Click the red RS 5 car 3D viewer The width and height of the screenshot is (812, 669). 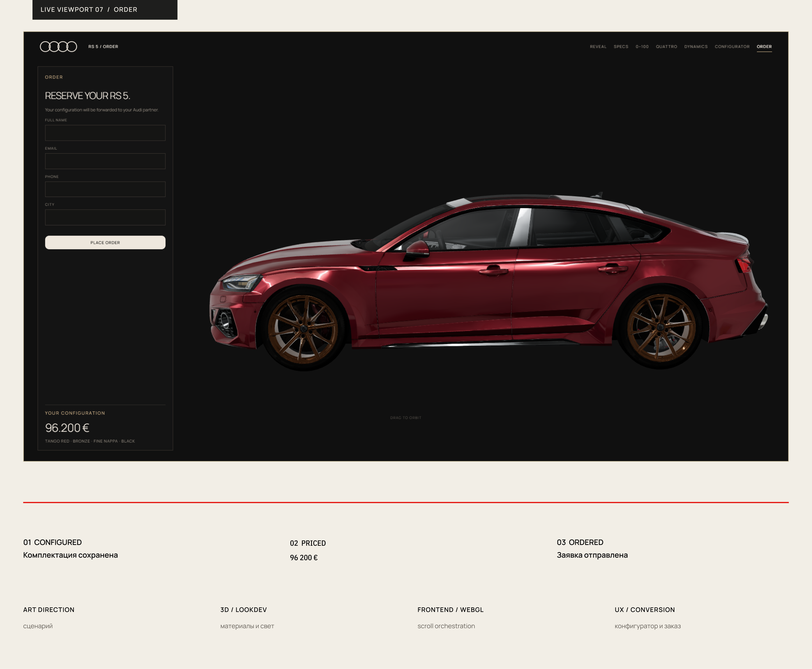[488, 282]
